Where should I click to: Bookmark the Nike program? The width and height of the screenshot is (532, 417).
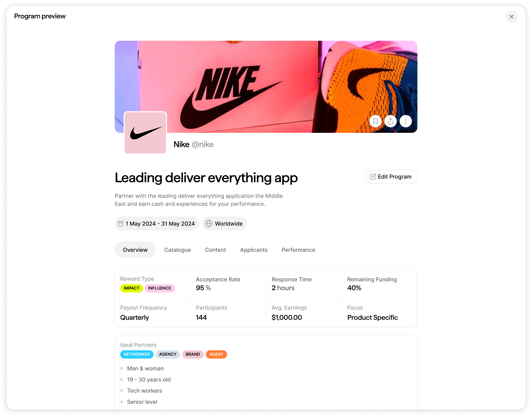[375, 121]
